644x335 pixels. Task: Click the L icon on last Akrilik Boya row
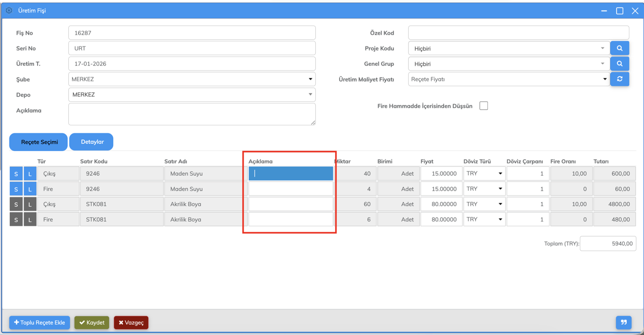pos(30,220)
